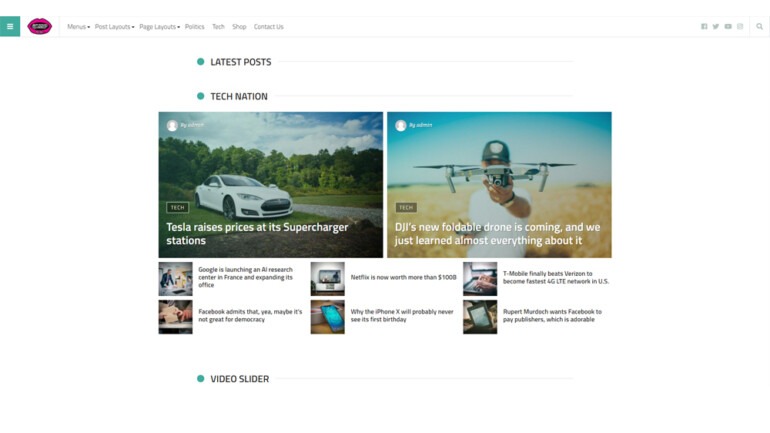Click the pink lips site logo
Screen dimensions: 770x433
39,26
